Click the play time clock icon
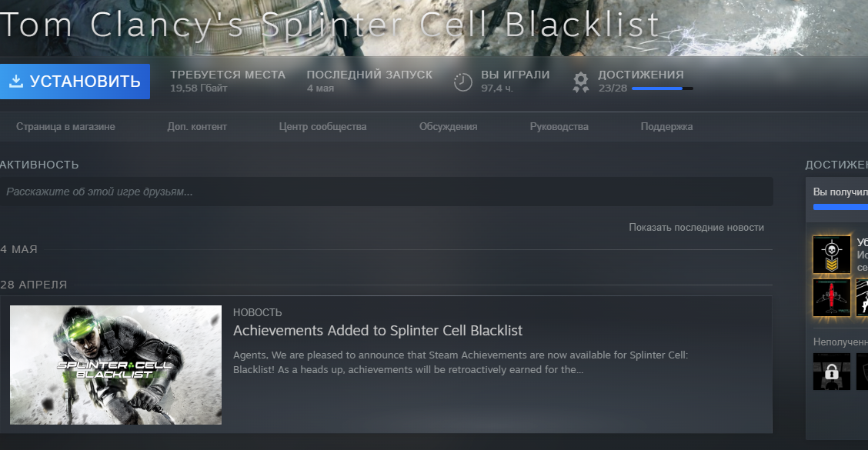The width and height of the screenshot is (868, 450). coord(462,82)
